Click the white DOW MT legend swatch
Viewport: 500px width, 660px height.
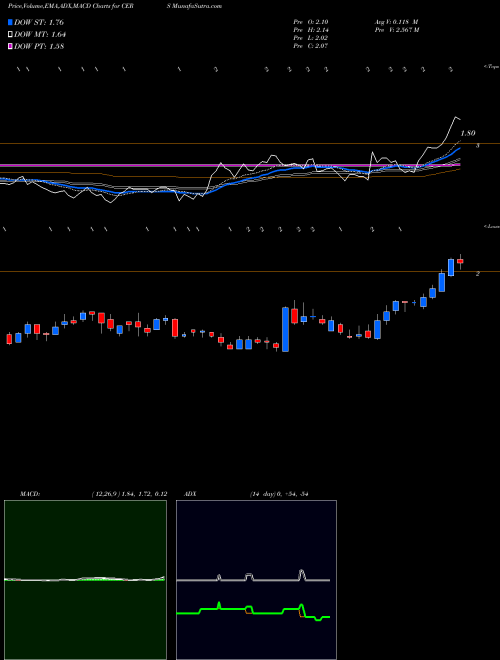(x=10, y=35)
